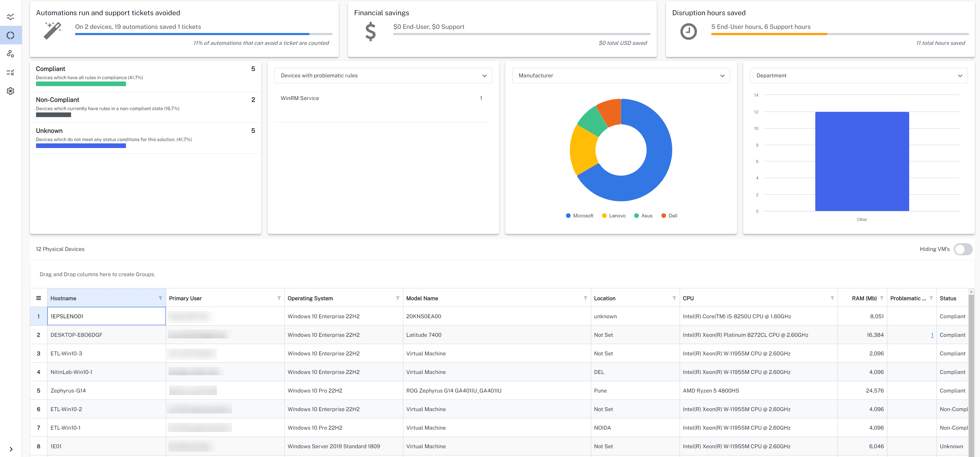Open the Hostname column filter
The height and width of the screenshot is (457, 980).
(x=160, y=298)
